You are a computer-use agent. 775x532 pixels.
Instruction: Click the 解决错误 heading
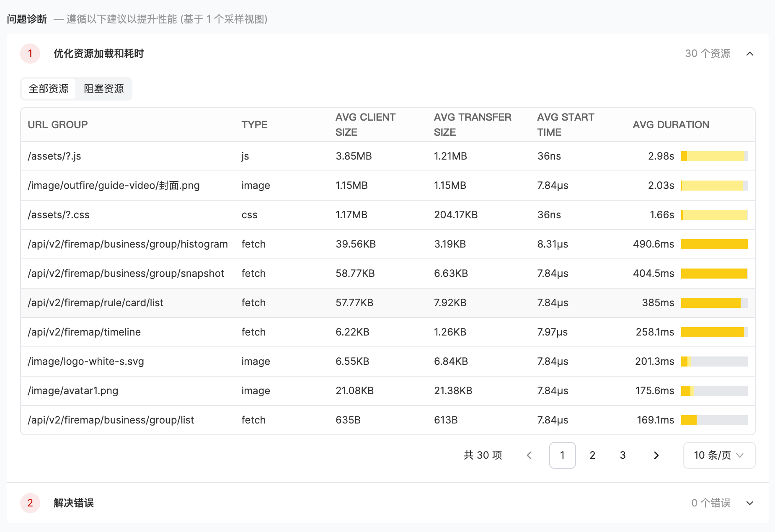pos(74,503)
